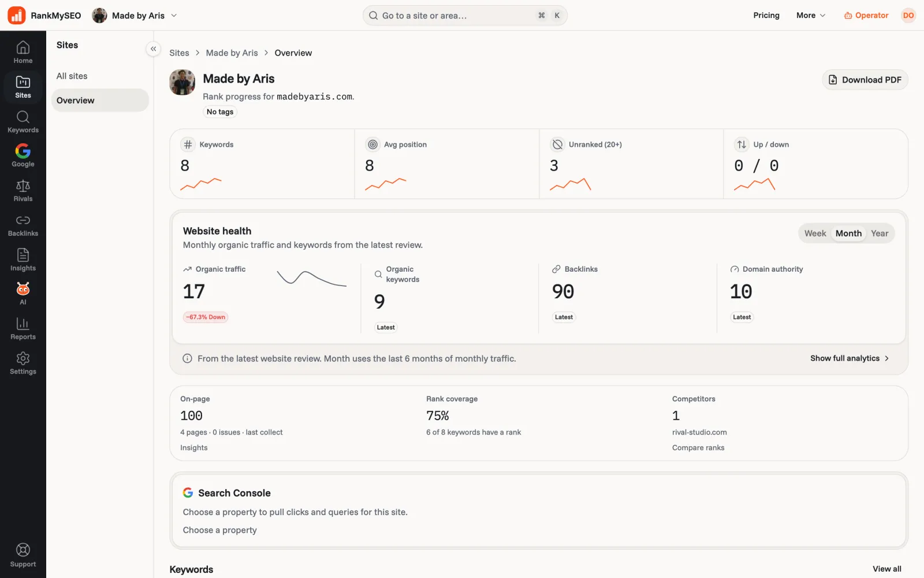Open Compare ranks under Competitors
The width and height of the screenshot is (924, 578).
[x=698, y=448]
